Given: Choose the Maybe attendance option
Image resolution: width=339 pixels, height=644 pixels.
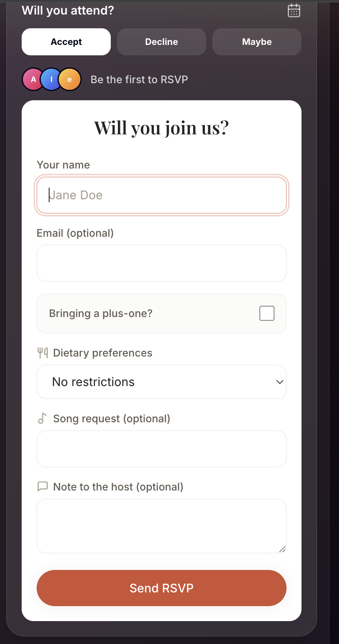Looking at the screenshot, I should (x=257, y=42).
